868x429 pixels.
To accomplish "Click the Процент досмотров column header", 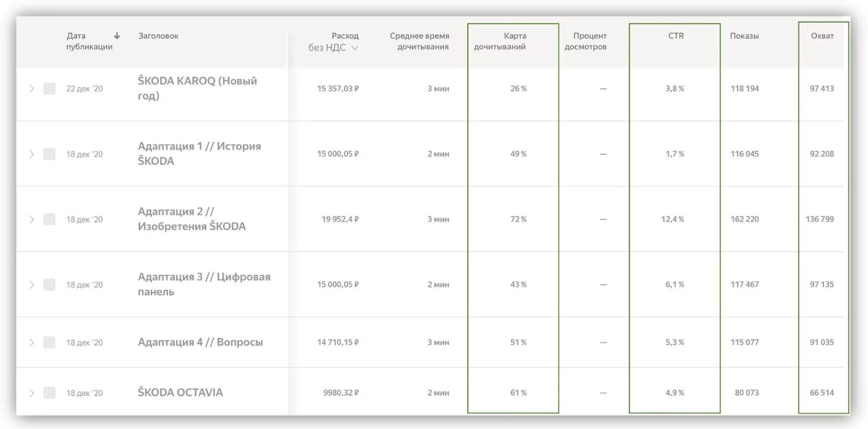I will (x=585, y=41).
